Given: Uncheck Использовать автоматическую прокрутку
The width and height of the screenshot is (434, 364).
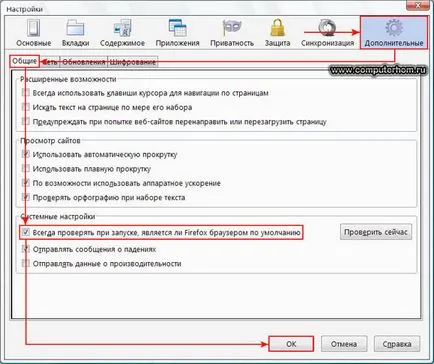Looking at the screenshot, I should tap(26, 154).
